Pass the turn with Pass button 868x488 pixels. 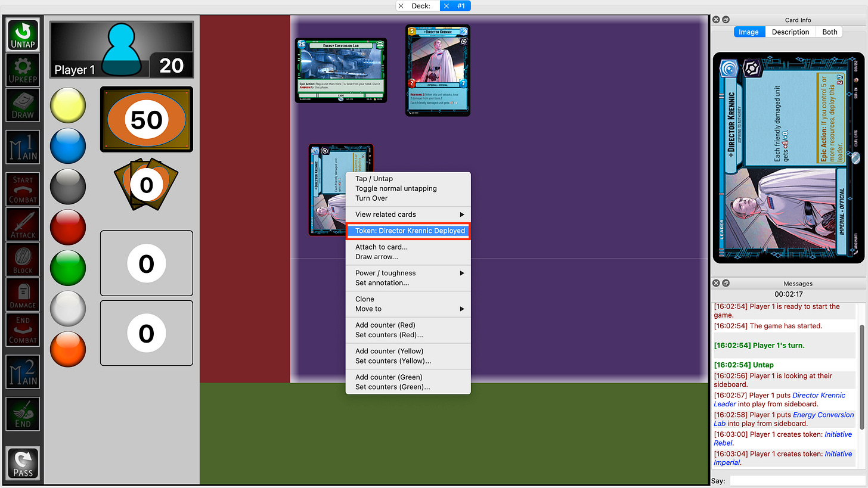[23, 462]
